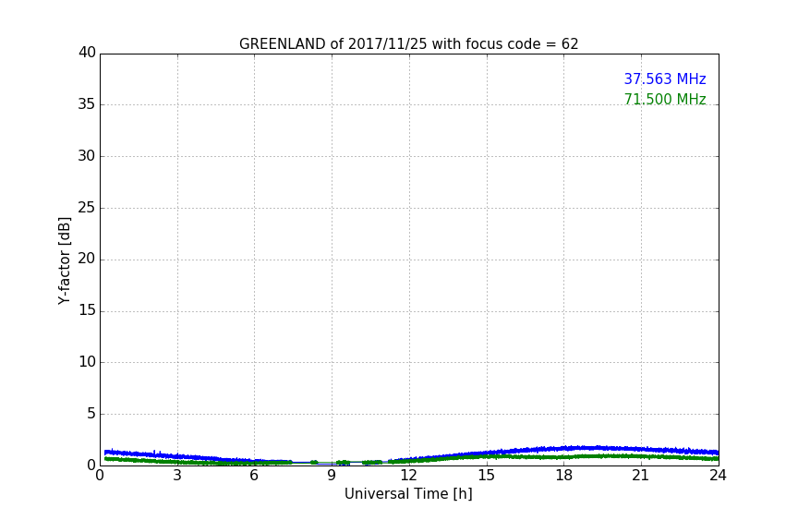Viewport: 798px width, 532px height.
Task: Click the green curve near 21 hours
Action: click(641, 456)
